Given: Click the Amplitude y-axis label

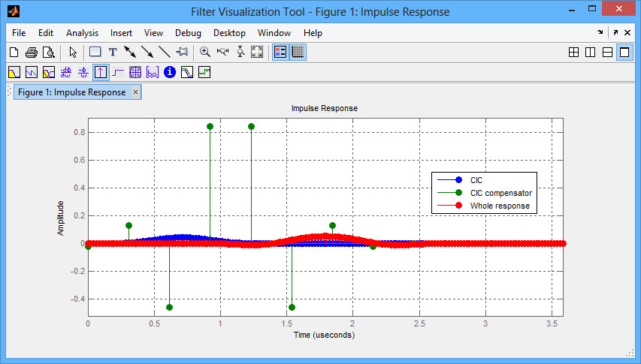Looking at the screenshot, I should click(x=61, y=218).
